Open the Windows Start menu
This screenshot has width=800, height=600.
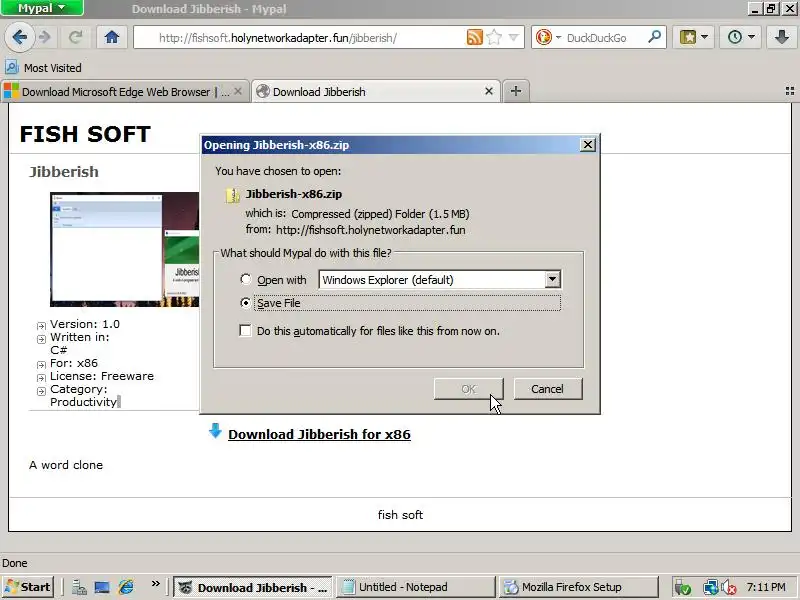pyautogui.click(x=28, y=587)
